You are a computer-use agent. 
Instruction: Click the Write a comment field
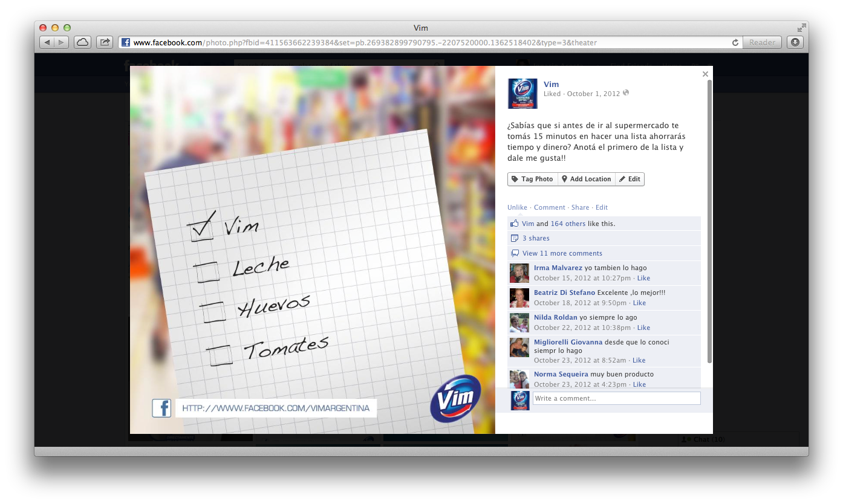pyautogui.click(x=616, y=398)
